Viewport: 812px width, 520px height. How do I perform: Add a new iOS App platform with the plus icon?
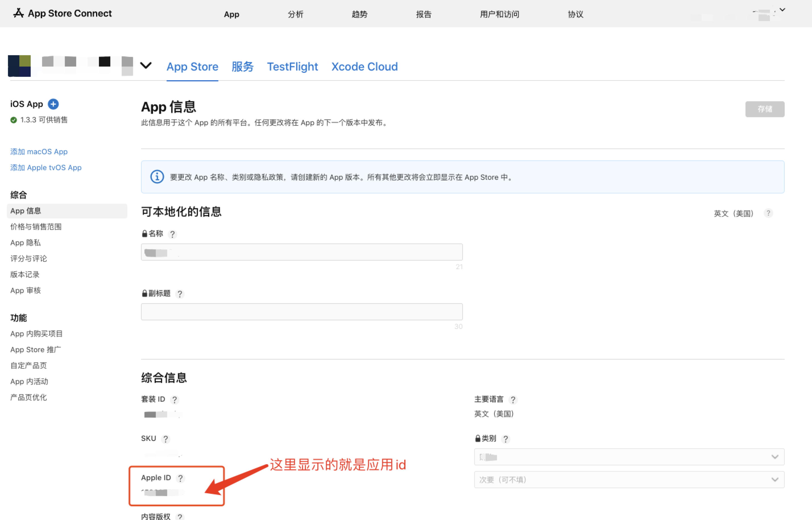[x=53, y=104]
